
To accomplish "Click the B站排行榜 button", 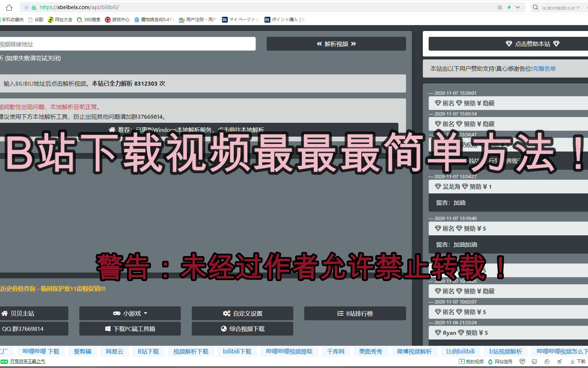I will point(355,313).
